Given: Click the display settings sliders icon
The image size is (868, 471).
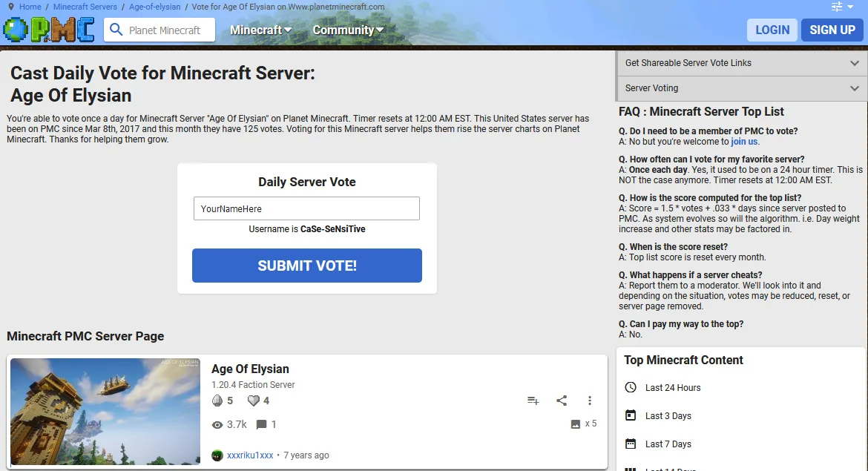Looking at the screenshot, I should [835, 6].
